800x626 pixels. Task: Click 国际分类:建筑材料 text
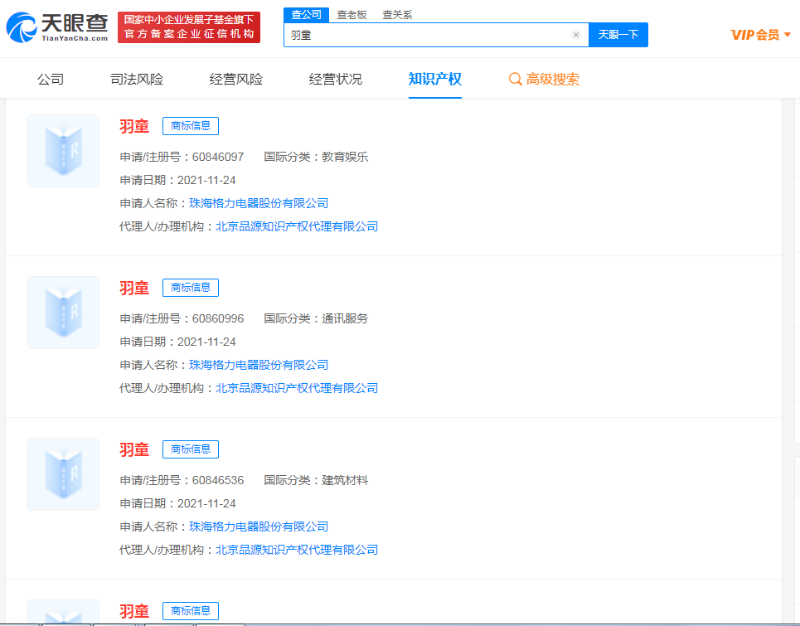[316, 480]
